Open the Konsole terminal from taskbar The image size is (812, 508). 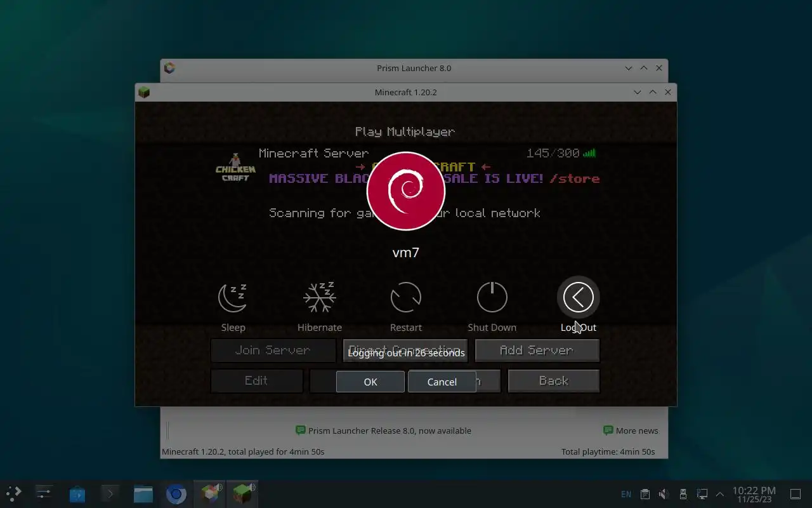tap(110, 493)
